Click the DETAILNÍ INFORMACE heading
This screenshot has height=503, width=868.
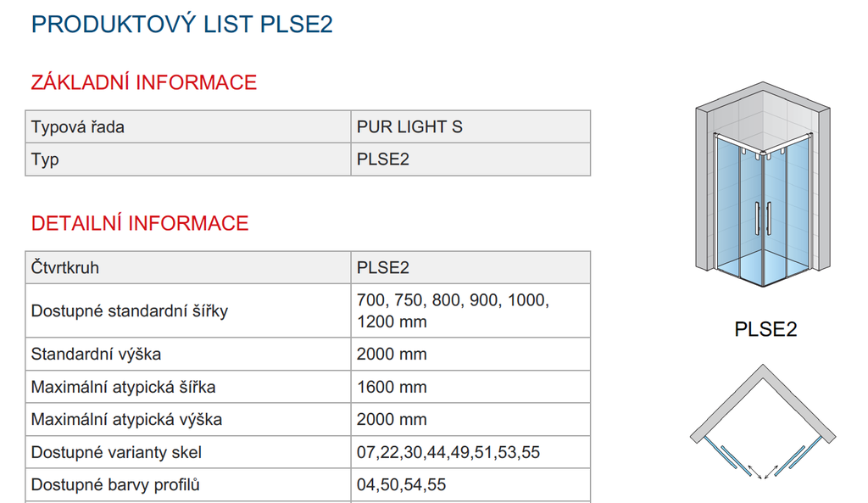[x=140, y=223]
